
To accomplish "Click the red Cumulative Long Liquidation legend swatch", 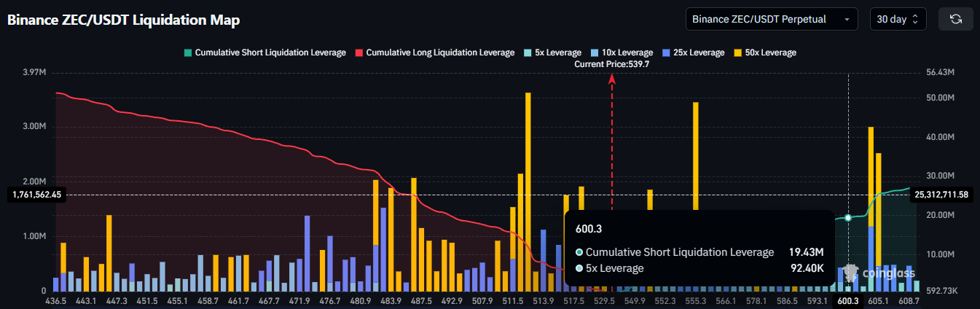I will click(359, 52).
